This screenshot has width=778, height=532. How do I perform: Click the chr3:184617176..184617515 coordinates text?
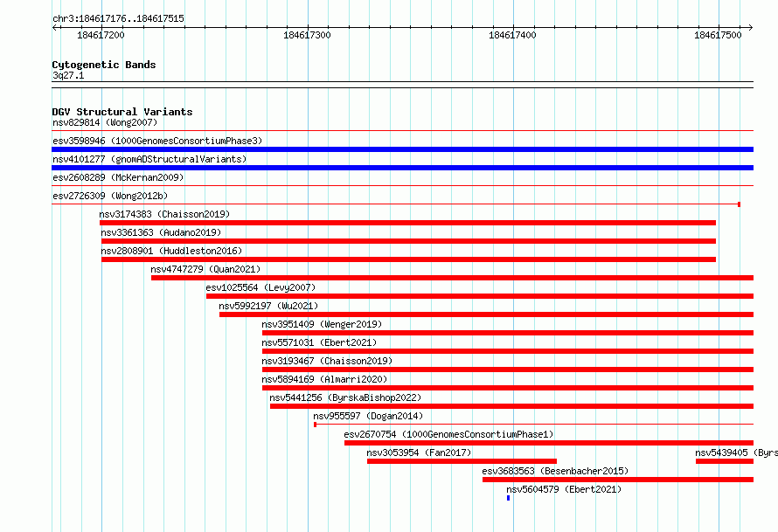tap(118, 18)
